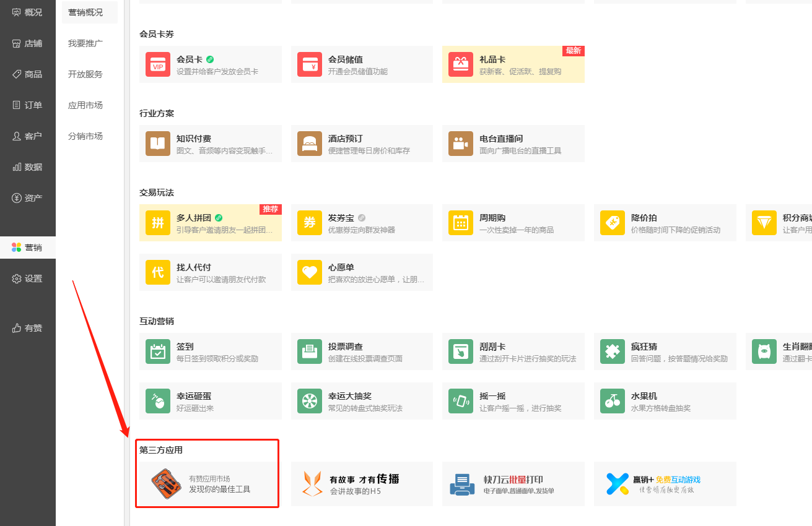Open 数据 in the sidebar
Viewport: 812px width, 526px height.
point(27,167)
